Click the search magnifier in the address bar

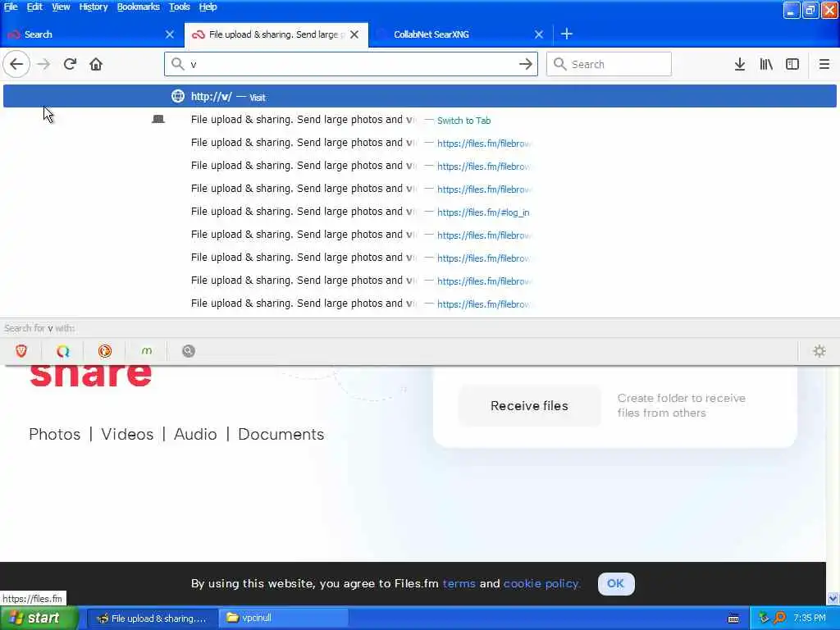tap(177, 64)
